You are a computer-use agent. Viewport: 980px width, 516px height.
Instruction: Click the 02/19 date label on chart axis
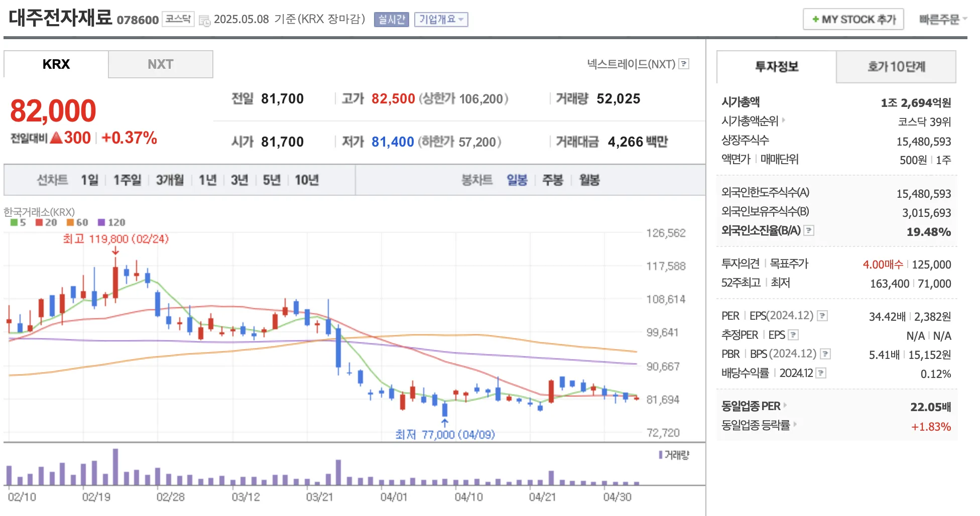click(96, 497)
